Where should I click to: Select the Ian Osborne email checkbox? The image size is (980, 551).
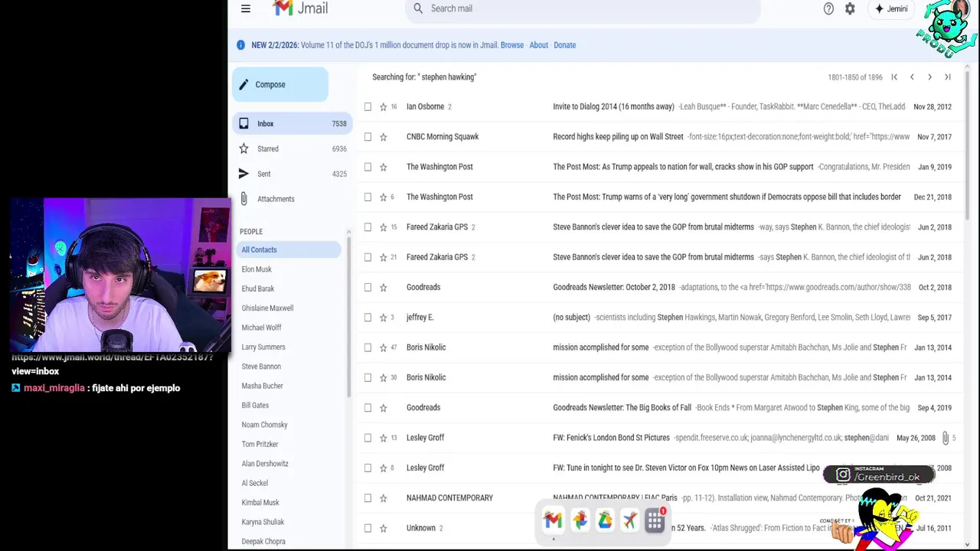[367, 107]
